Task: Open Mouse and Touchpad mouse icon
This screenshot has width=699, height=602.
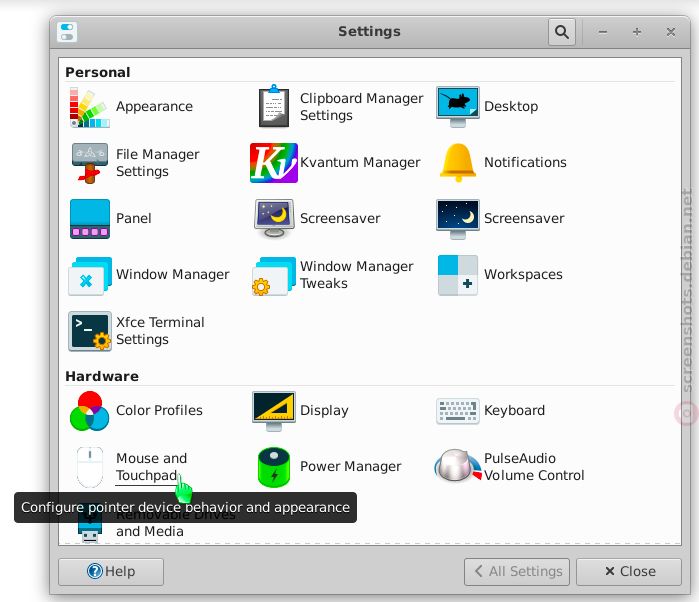Action: pyautogui.click(x=90, y=467)
